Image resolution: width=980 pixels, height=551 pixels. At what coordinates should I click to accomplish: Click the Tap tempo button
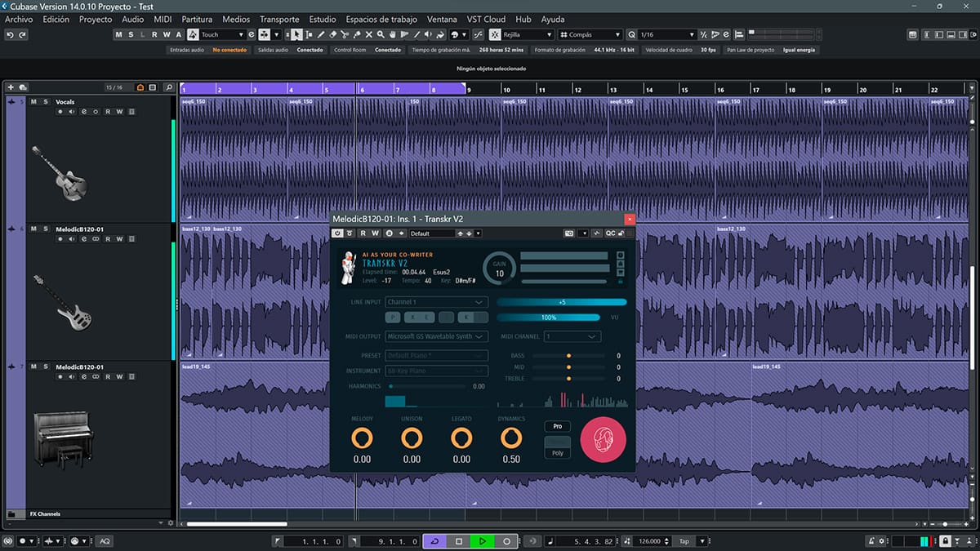coord(684,541)
